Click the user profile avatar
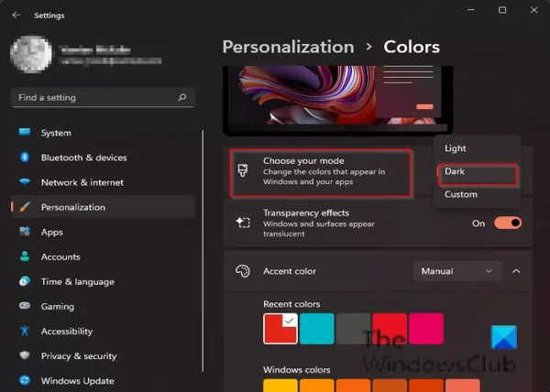 click(31, 54)
